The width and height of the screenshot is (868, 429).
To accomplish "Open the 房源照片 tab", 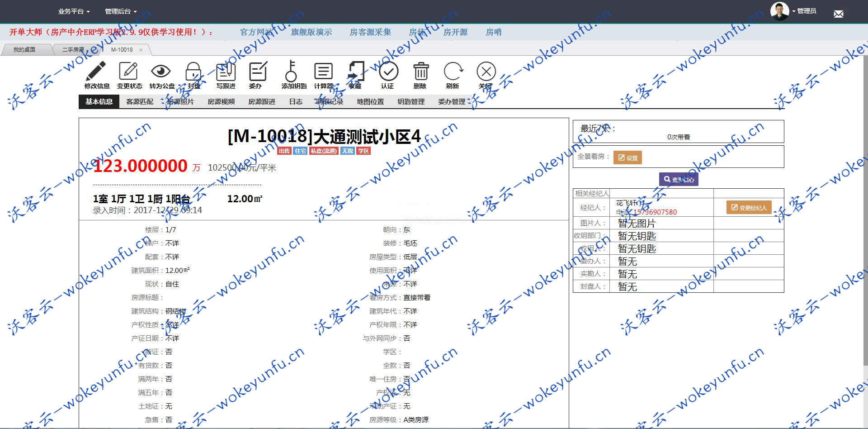I will pyautogui.click(x=180, y=101).
